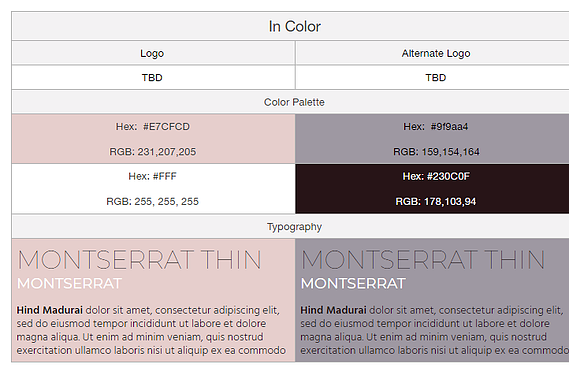Screen dimensions: 569x379
Task: Click the In Color table heading
Action: 294,27
